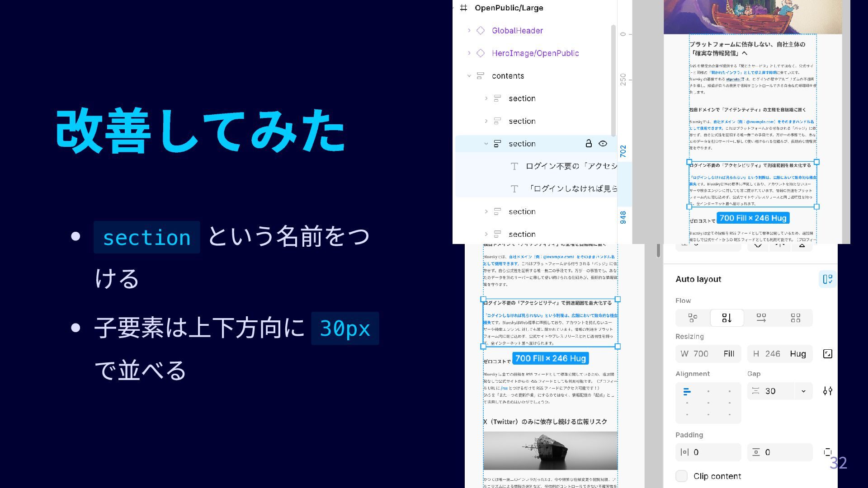Open advanced auto layout settings icon
This screenshot has height=488, width=868.
coord(828,391)
